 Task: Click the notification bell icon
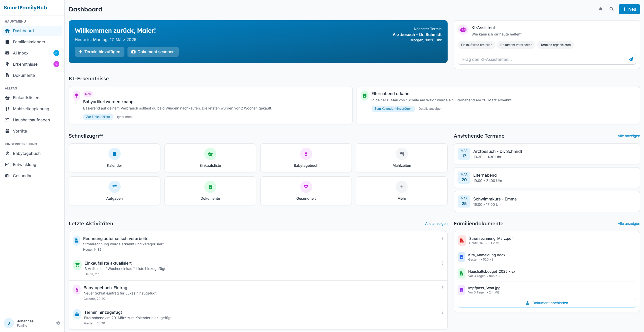pos(600,9)
